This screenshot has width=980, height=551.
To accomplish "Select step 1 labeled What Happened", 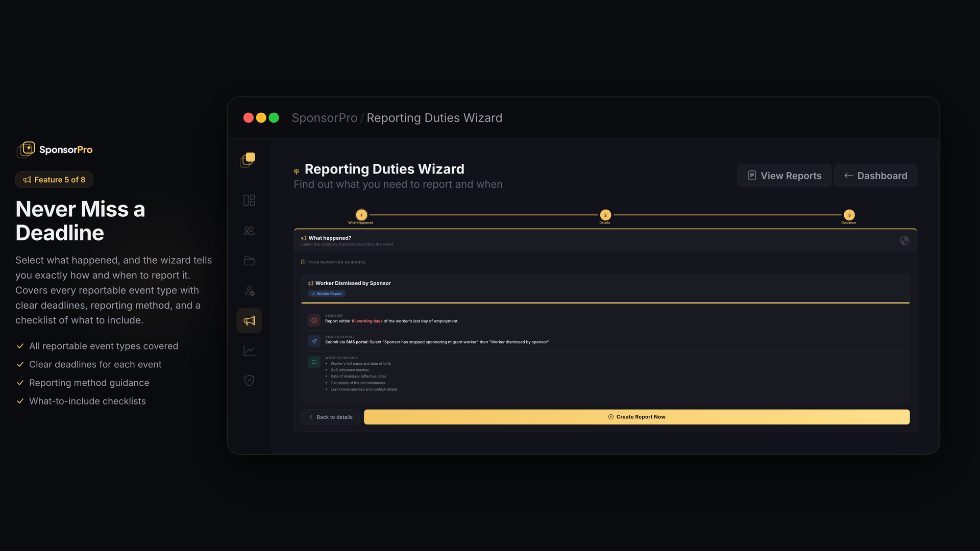I will point(361,215).
